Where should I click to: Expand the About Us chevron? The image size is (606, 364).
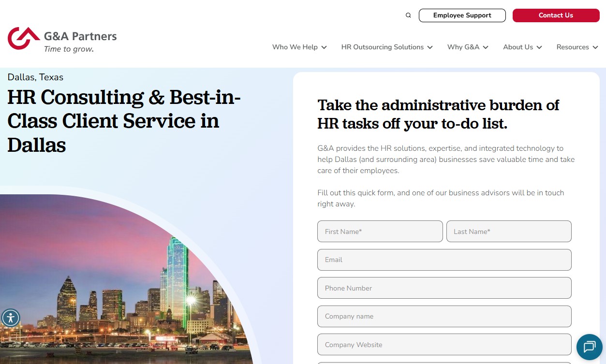[x=539, y=47]
